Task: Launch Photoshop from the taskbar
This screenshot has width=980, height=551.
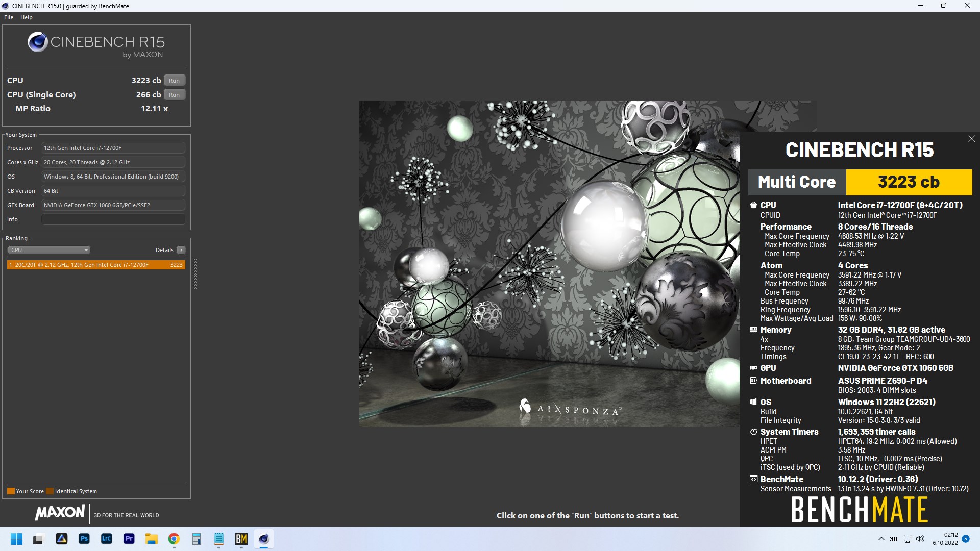Action: click(84, 539)
